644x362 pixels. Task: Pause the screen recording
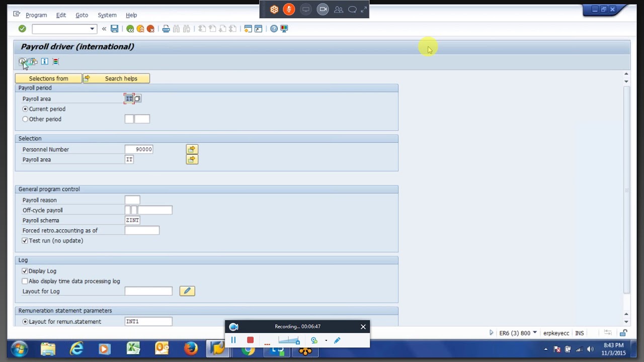[233, 340]
